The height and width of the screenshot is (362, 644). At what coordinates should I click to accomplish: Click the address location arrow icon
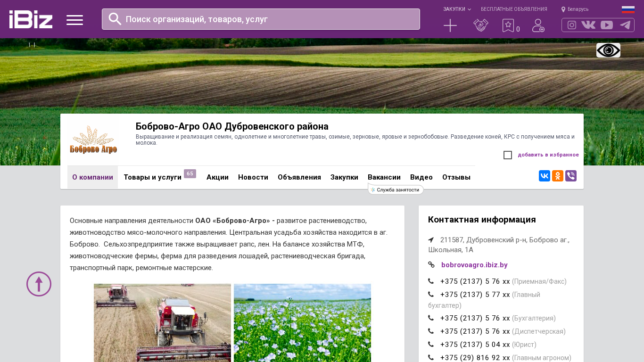431,240
